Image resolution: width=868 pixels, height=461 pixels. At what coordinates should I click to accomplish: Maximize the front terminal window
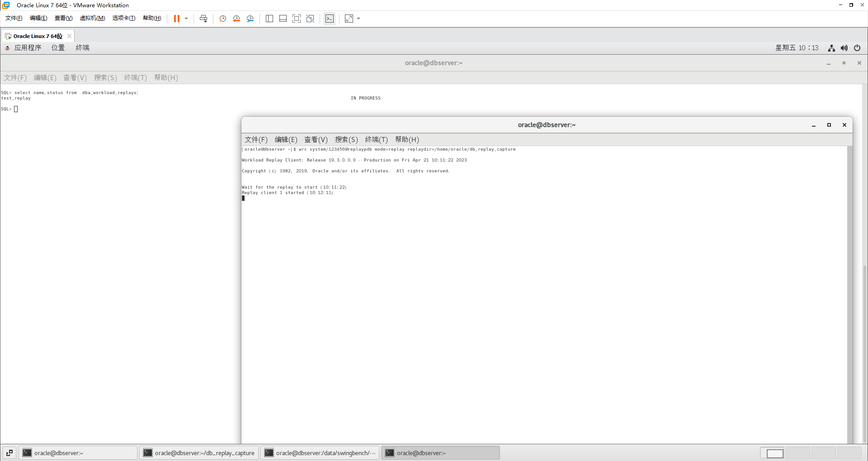pyautogui.click(x=829, y=125)
